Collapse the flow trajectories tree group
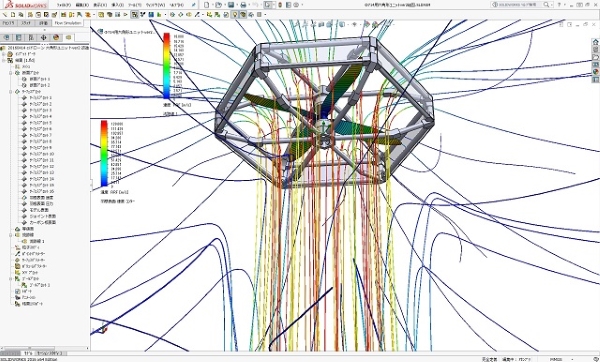Image resolution: width=600 pixels, height=362 pixels. 11,235
